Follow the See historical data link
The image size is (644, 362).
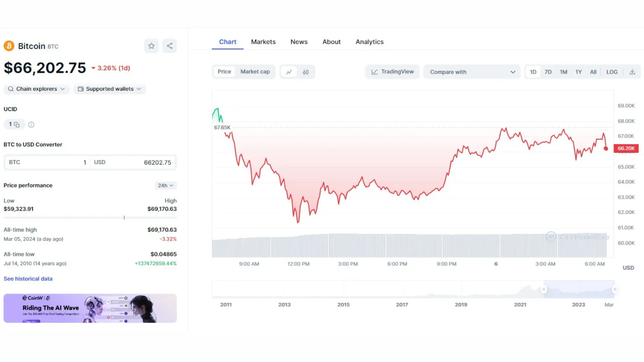point(28,279)
